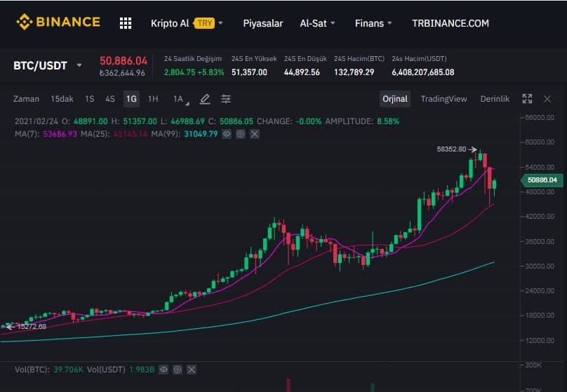Select the 1G daily interval
Image resolution: width=567 pixels, height=392 pixels.
point(131,99)
